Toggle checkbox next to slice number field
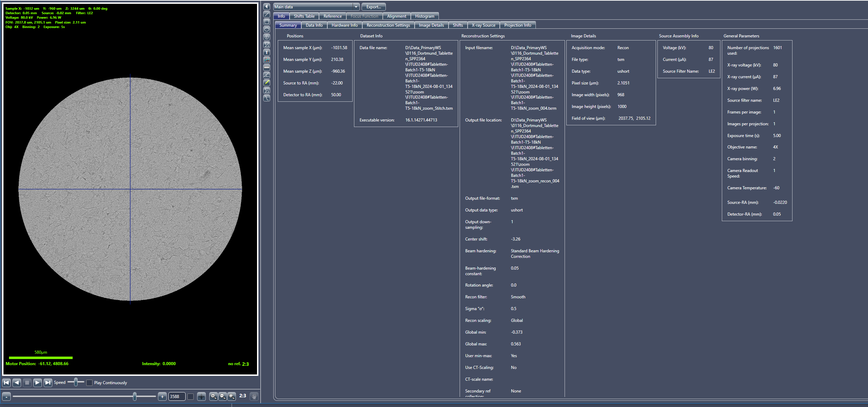Viewport: 868px width, 407px height. pyautogui.click(x=191, y=397)
